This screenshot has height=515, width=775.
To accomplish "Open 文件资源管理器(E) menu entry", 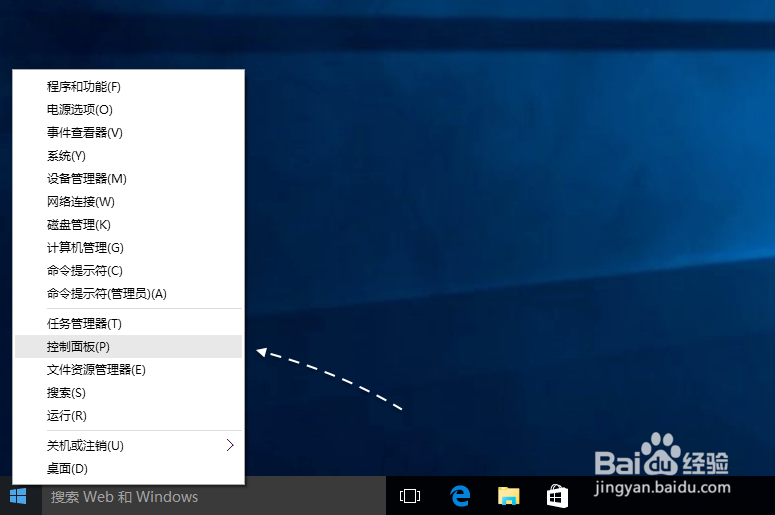I will click(x=129, y=370).
